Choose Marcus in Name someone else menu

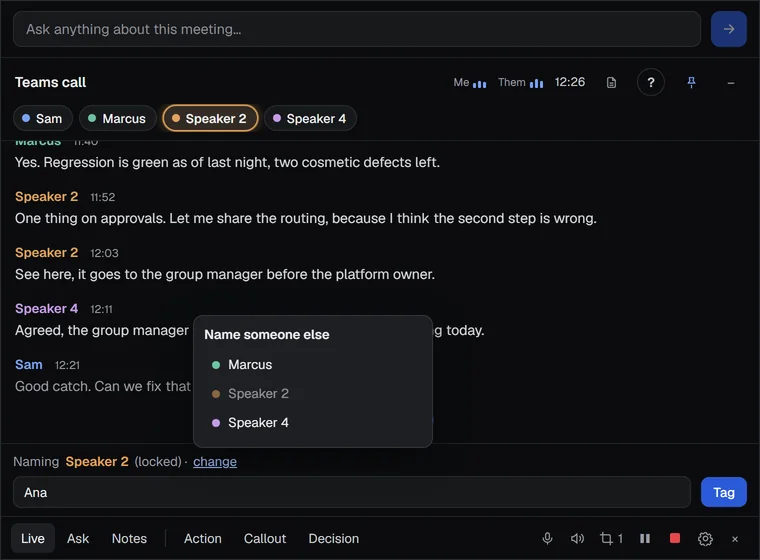[313, 365]
